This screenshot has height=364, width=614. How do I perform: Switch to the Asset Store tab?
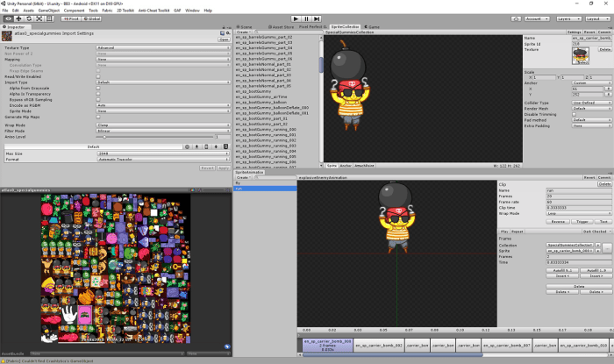tap(281, 27)
